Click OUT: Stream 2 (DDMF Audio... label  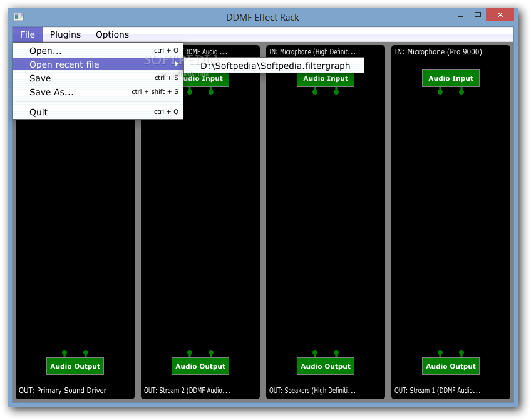pos(187,390)
